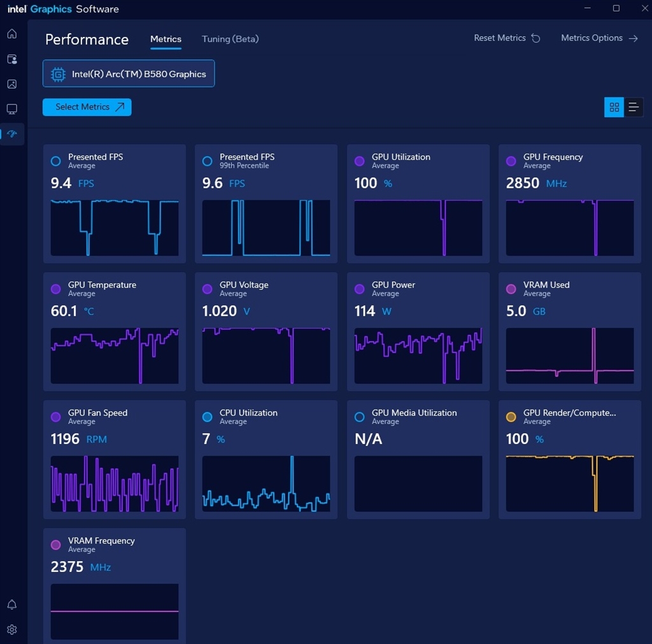This screenshot has width=652, height=644.
Task: Open the image/media sidebar icon
Action: point(12,84)
